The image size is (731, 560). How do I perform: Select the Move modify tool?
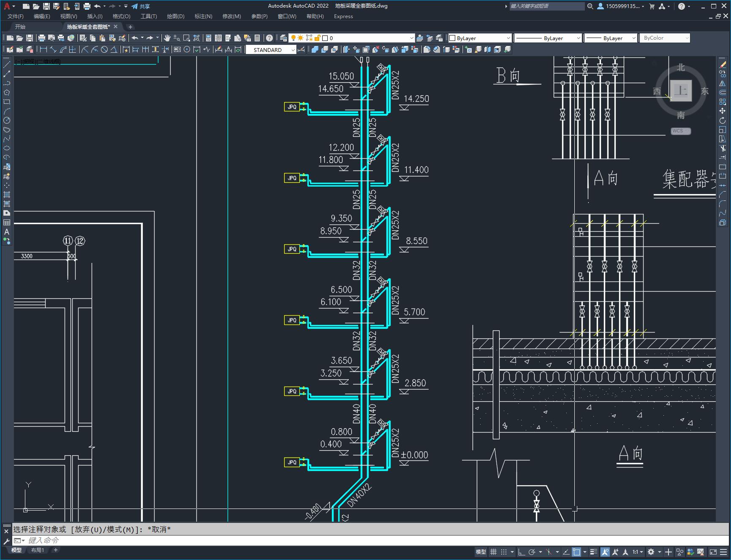(x=723, y=111)
